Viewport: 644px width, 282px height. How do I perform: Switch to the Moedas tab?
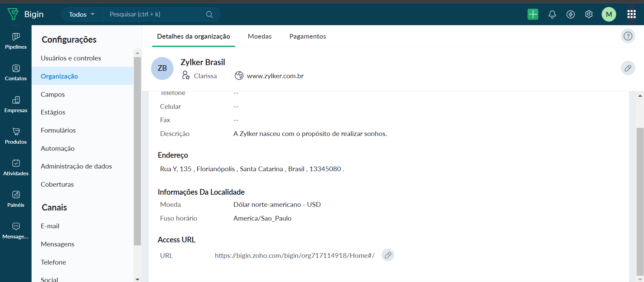[x=260, y=36]
